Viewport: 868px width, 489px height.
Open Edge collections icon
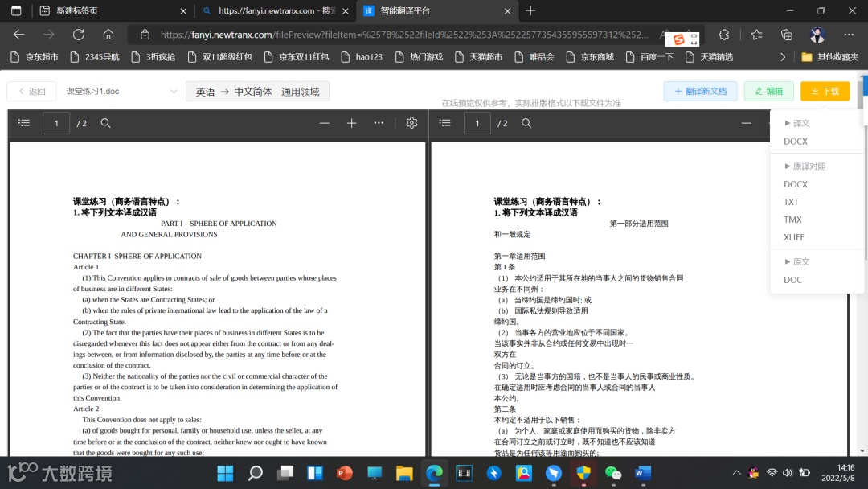point(787,35)
